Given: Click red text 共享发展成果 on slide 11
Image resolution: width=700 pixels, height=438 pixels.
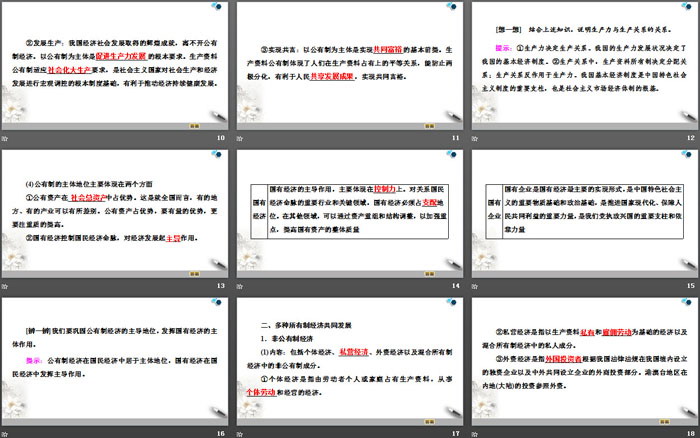Looking at the screenshot, I should (x=332, y=77).
